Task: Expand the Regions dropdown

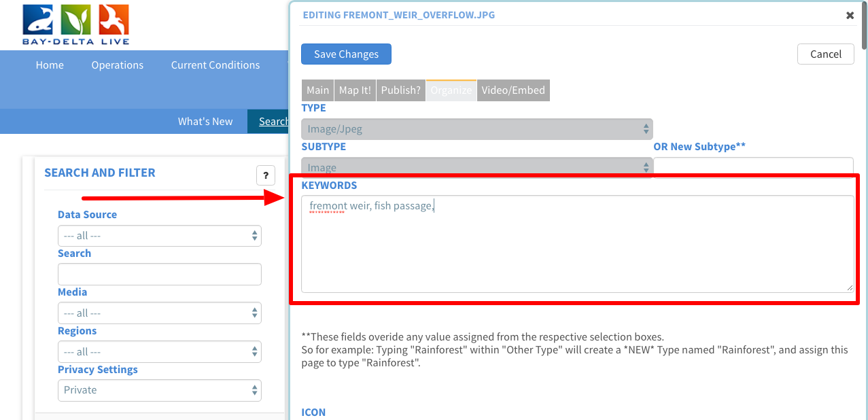Action: point(160,352)
